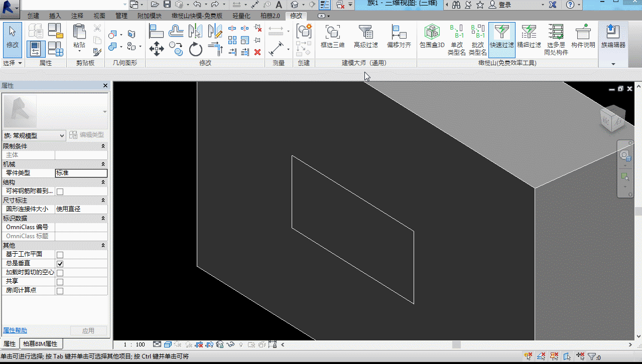Click the Trim/Extend to corner icon

click(215, 49)
